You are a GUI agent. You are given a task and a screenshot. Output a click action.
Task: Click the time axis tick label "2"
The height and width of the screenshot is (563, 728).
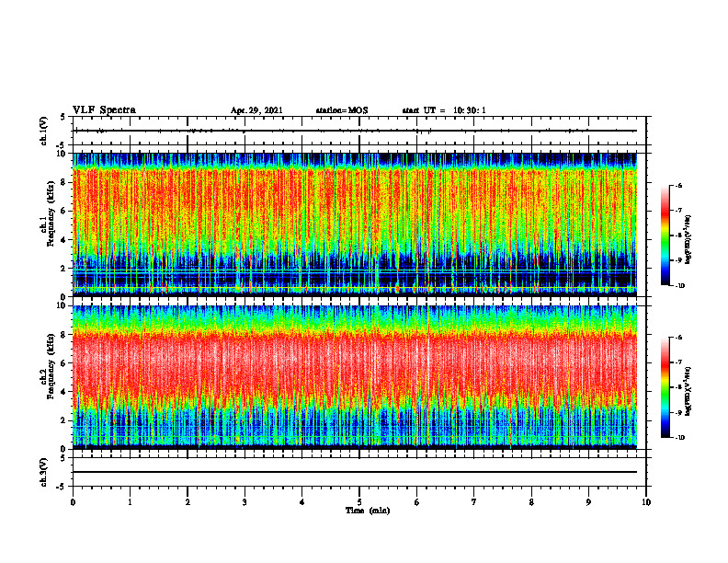tap(188, 502)
